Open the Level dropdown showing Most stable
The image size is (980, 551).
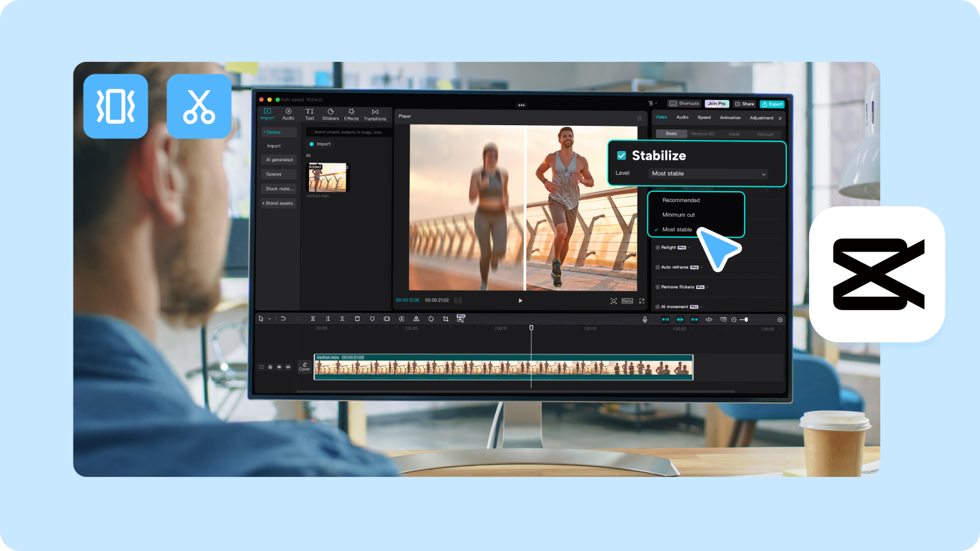pos(708,173)
